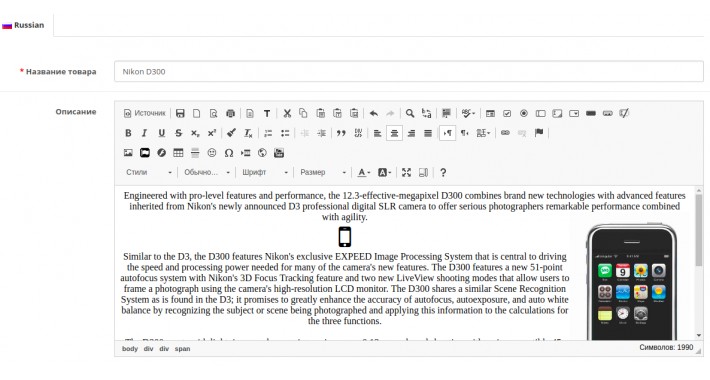
Task: Select center alignment
Action: (394, 133)
